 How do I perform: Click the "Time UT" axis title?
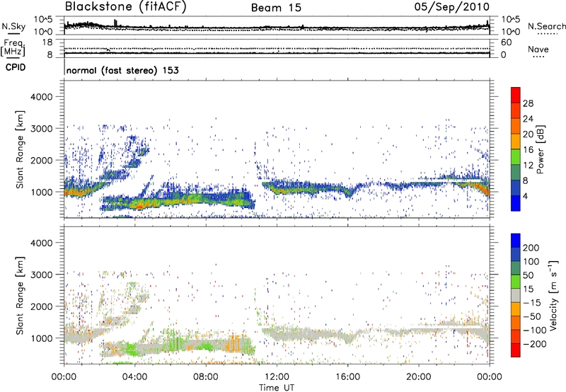(277, 388)
